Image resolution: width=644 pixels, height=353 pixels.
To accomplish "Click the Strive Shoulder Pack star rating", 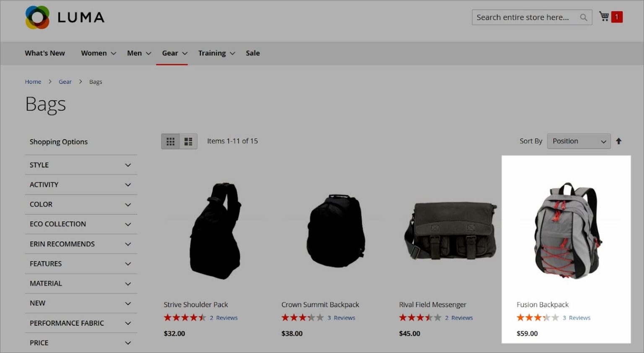I will tap(184, 318).
